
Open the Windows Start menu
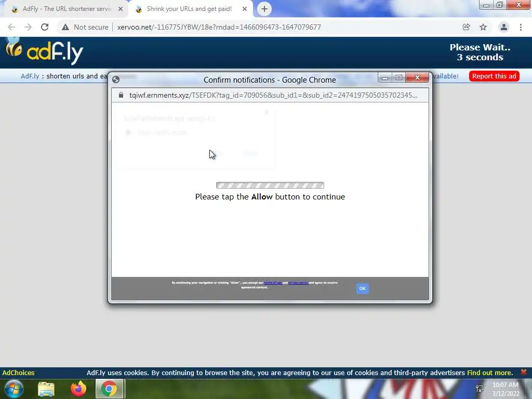[14, 389]
